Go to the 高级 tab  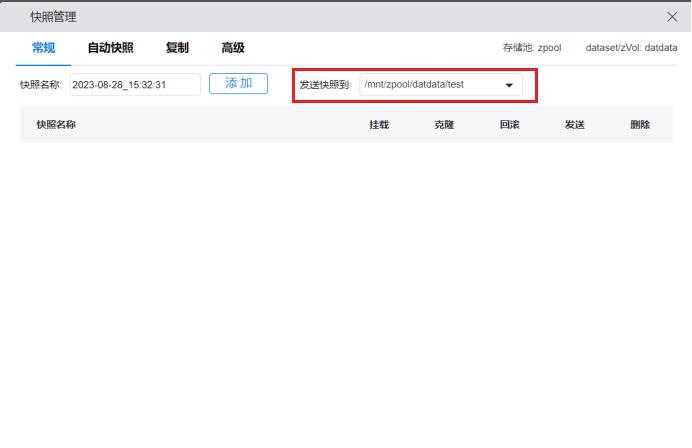point(233,48)
